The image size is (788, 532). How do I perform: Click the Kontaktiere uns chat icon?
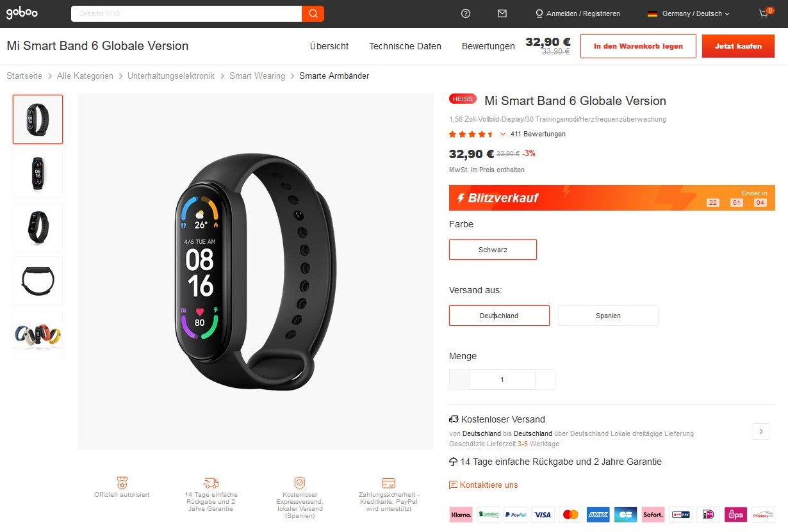453,485
